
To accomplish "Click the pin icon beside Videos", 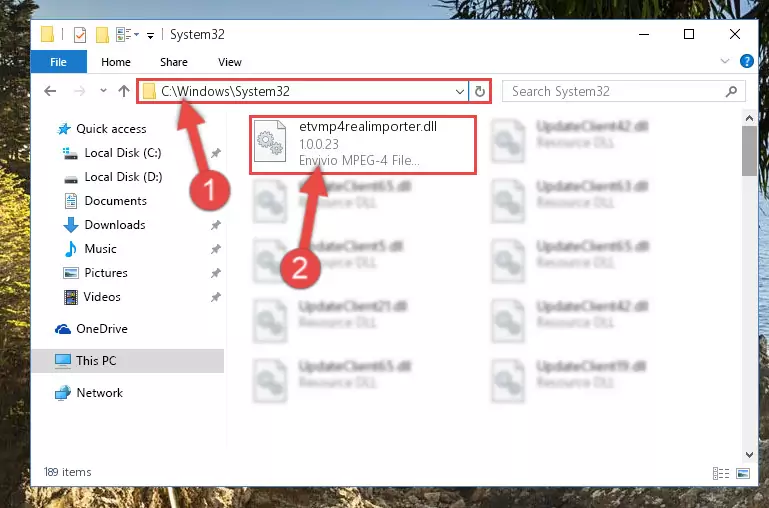I will click(215, 298).
